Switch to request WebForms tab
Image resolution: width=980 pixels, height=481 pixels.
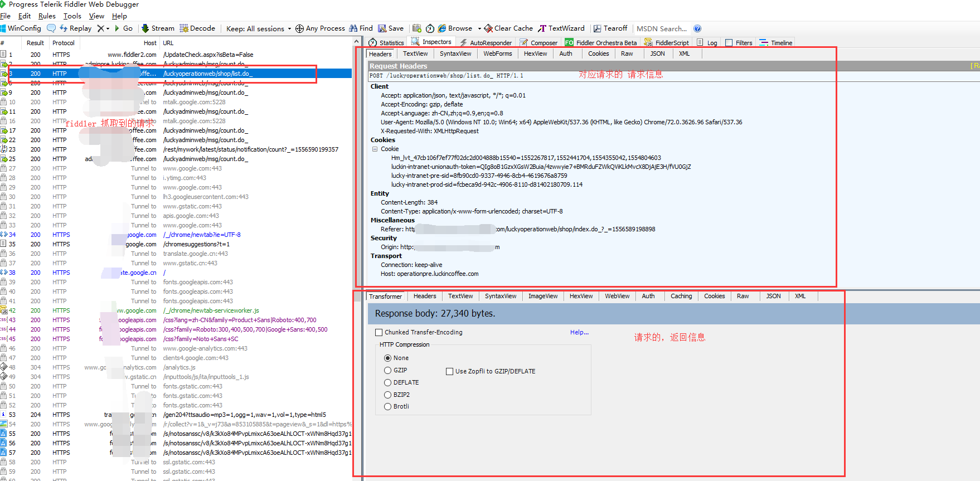click(497, 54)
